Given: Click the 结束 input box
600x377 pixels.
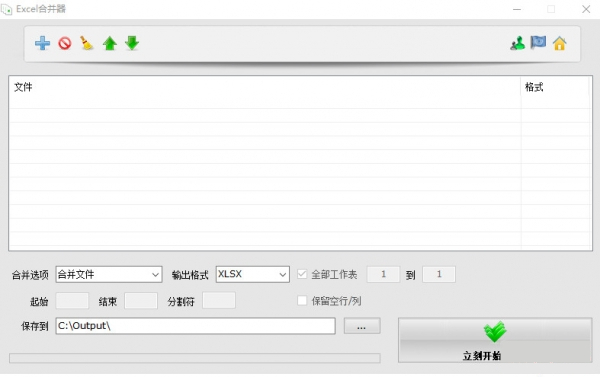Looking at the screenshot, I should [x=141, y=301].
